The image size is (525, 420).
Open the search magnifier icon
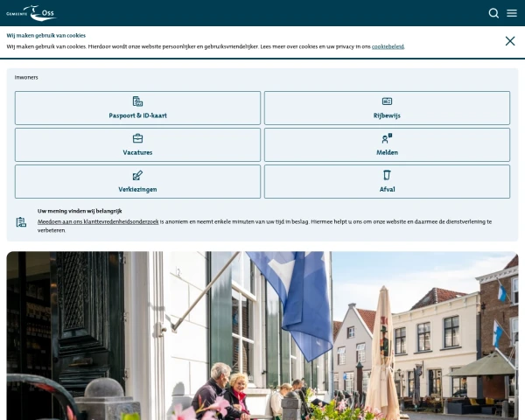pyautogui.click(x=493, y=13)
